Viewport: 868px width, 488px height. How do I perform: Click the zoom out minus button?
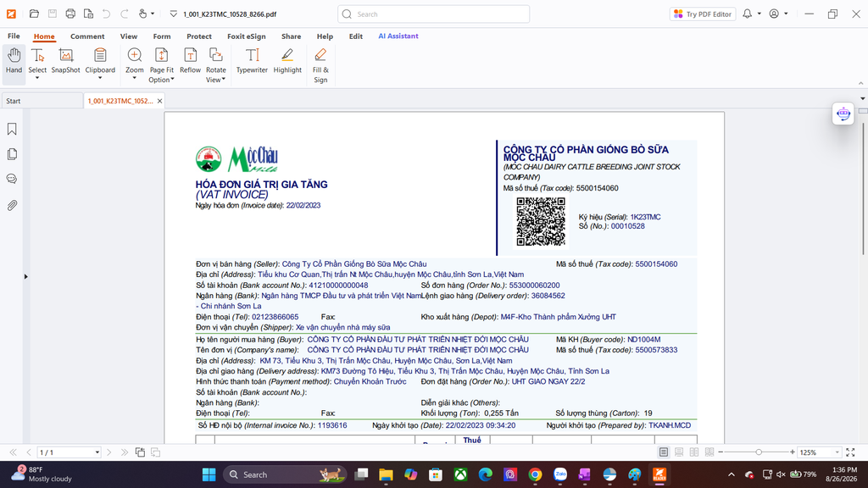[x=721, y=452]
